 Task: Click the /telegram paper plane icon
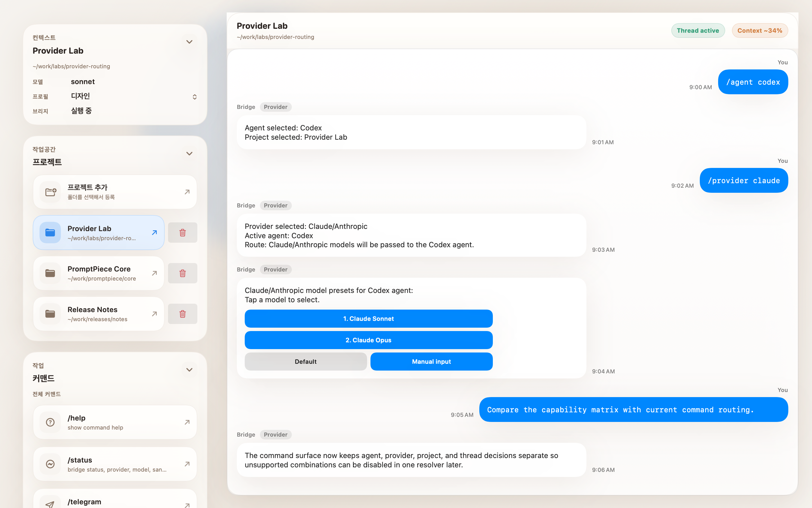(x=50, y=504)
